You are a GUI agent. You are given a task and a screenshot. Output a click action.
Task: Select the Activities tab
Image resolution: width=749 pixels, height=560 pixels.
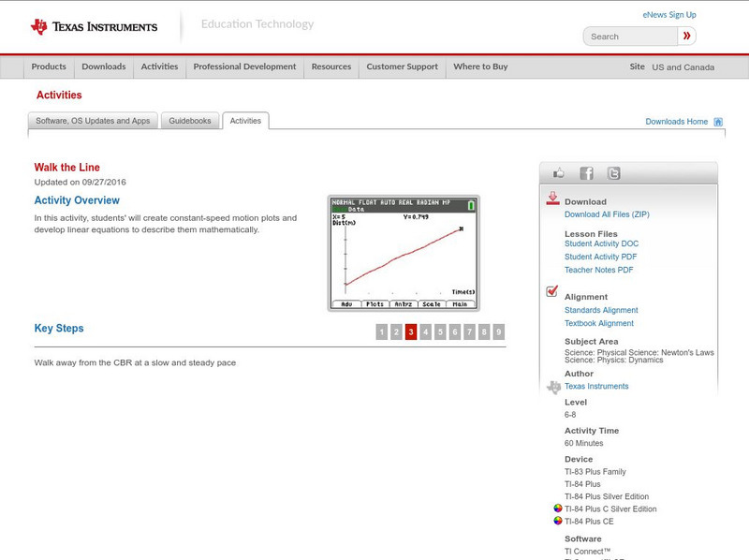(245, 121)
